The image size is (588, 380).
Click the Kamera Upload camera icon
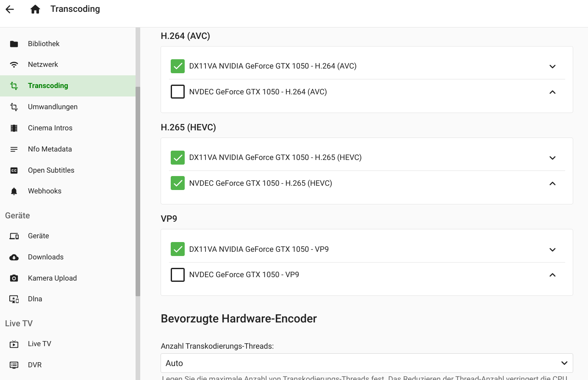tap(14, 278)
